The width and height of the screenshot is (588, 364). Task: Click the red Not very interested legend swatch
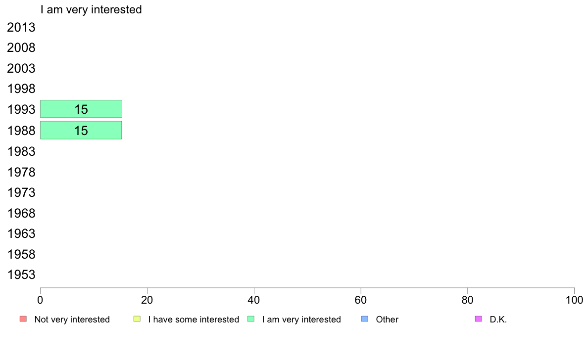(23, 319)
